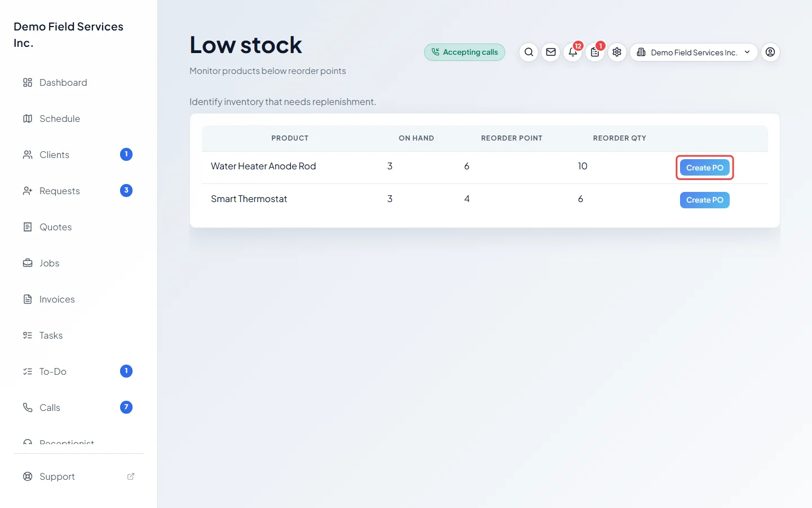Click the Clients people icon in sidebar
This screenshot has width=812, height=508.
(x=28, y=155)
